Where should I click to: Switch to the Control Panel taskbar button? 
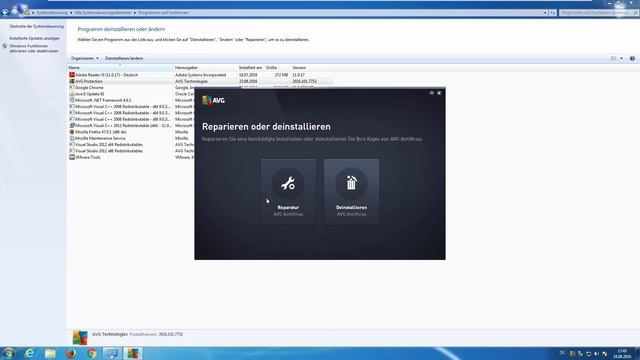(x=112, y=353)
